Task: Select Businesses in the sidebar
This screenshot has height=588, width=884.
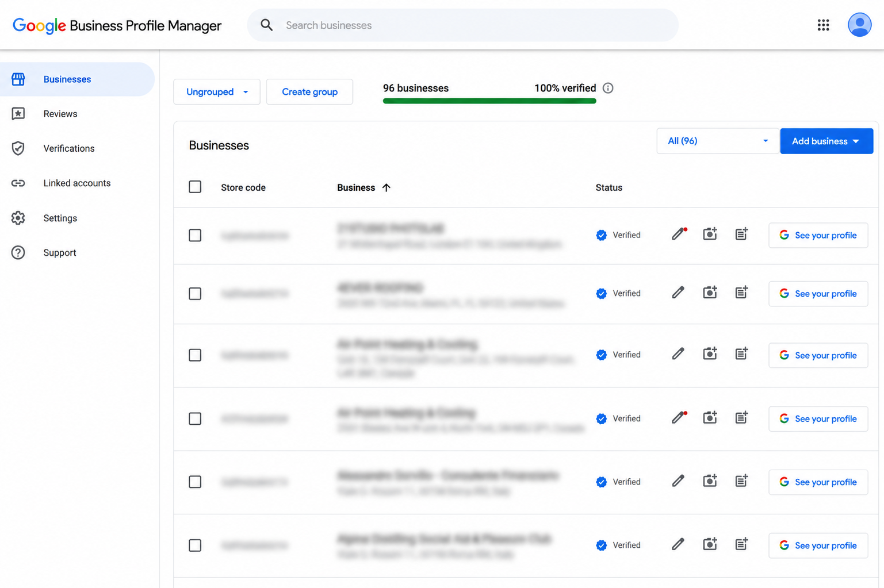Action: click(77, 79)
